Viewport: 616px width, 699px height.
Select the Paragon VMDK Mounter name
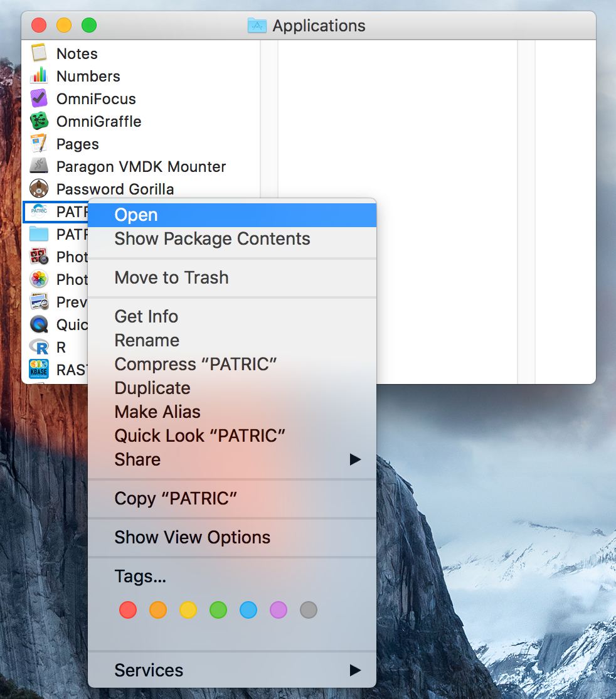141,167
